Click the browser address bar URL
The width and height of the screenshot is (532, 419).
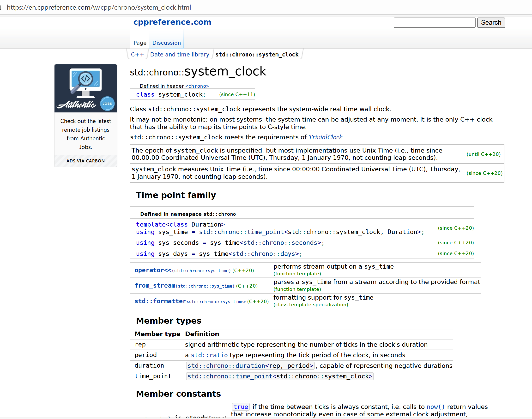(99, 7)
